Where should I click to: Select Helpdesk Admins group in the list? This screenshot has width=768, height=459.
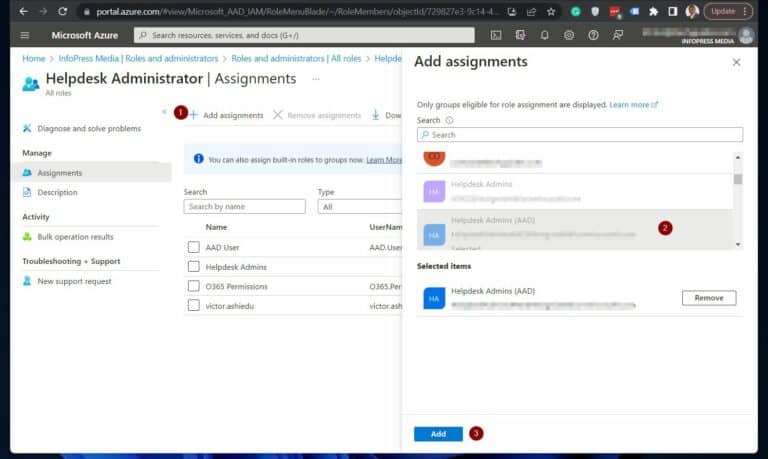[575, 192]
